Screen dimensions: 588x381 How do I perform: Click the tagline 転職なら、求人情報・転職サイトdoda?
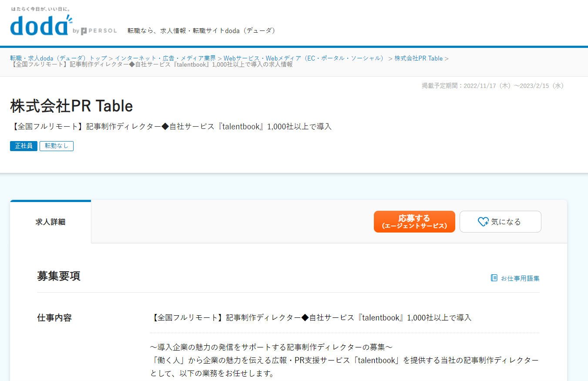tap(201, 30)
